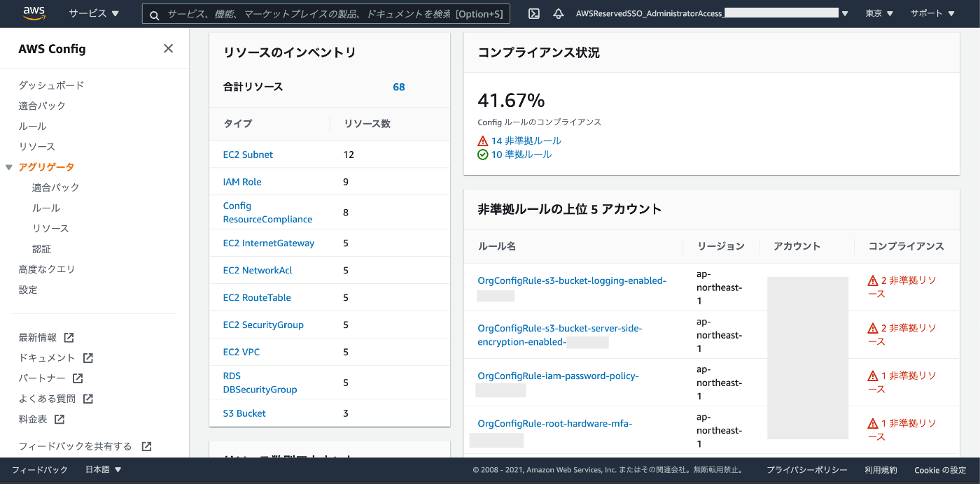
Task: Open リソース under アグリゲータ
Action: point(50,229)
